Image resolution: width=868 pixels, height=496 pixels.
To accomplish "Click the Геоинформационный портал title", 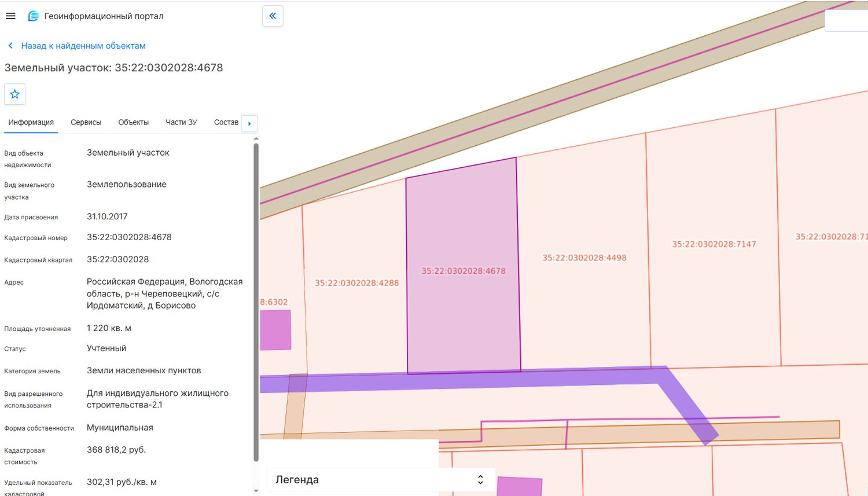I will click(x=104, y=16).
